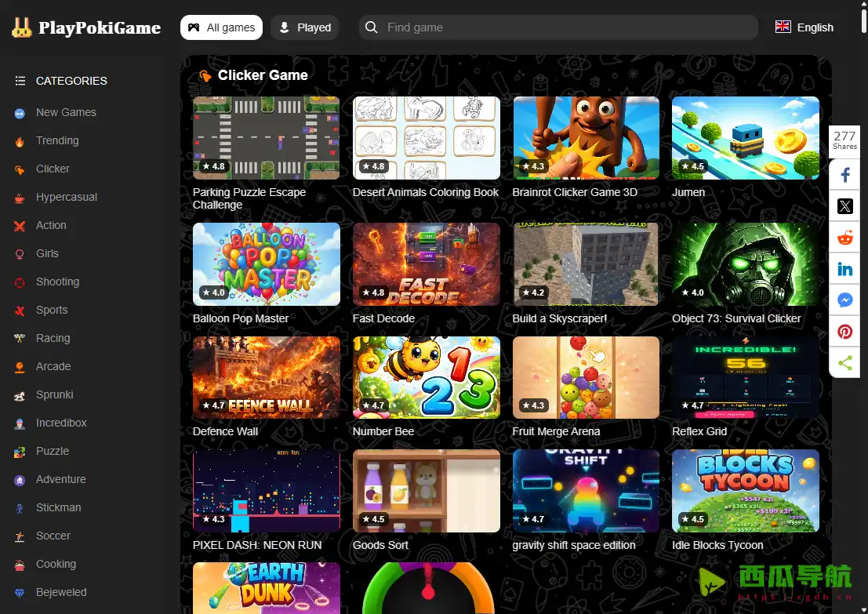Click the Adventure category icon

(20, 480)
